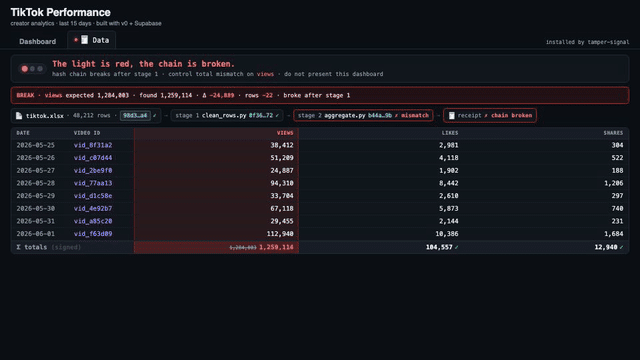The width and height of the screenshot is (640, 360).
Task: Open video link vid_2be9f0
Action: 93,170
